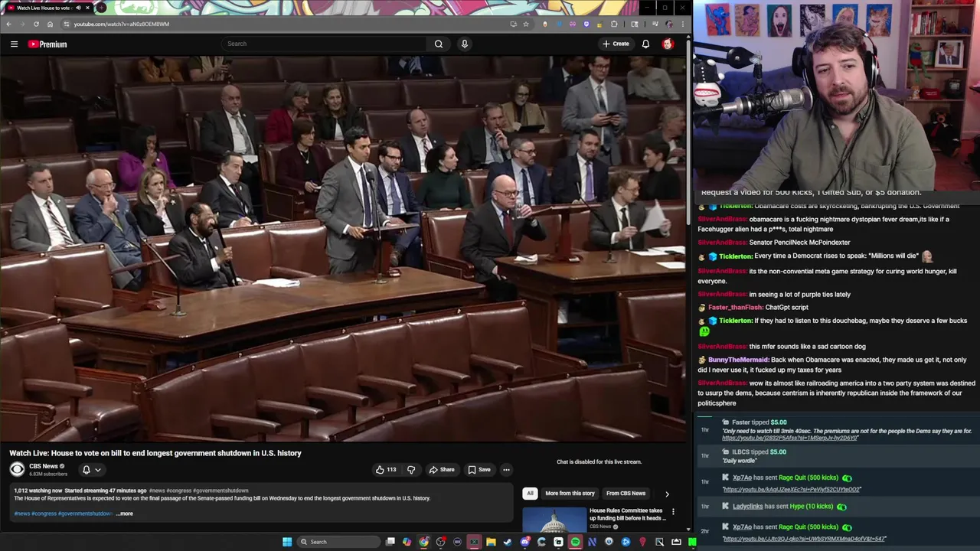
Task: Expand subscription notification bell dropdown
Action: (x=91, y=470)
